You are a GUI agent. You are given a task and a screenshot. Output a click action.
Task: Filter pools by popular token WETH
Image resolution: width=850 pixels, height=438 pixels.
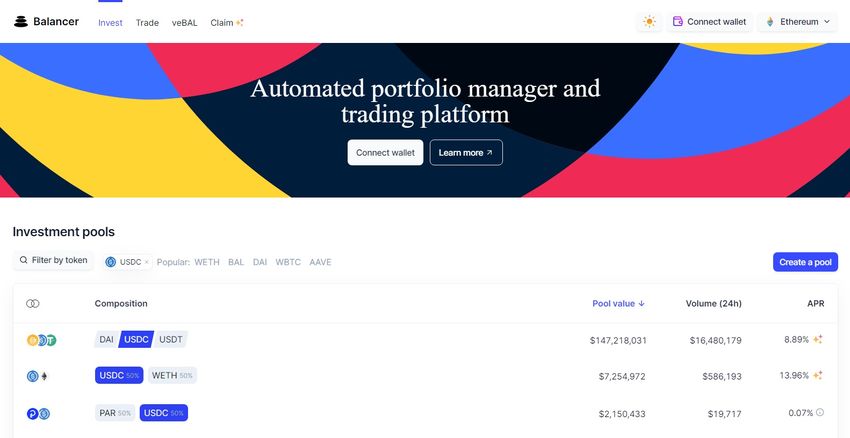click(207, 262)
